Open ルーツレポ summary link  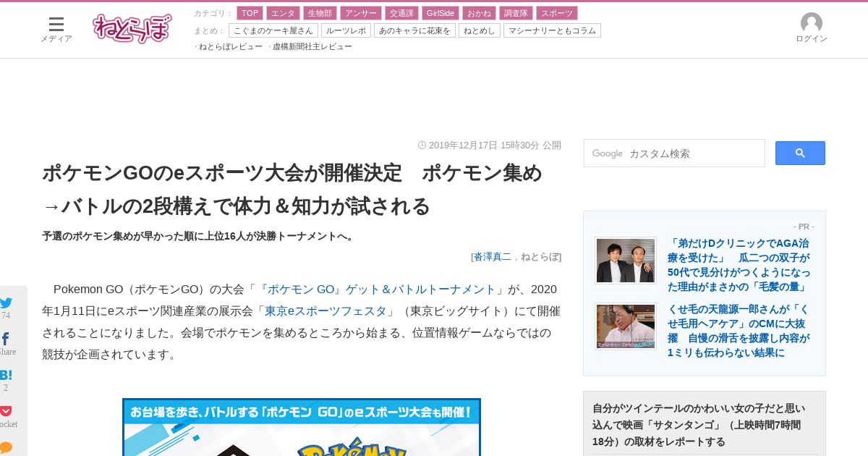[346, 30]
